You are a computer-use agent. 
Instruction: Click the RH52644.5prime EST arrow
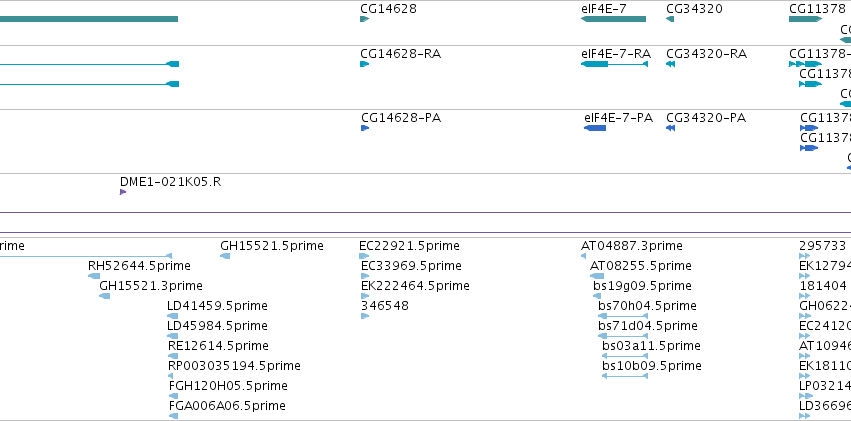(x=94, y=276)
